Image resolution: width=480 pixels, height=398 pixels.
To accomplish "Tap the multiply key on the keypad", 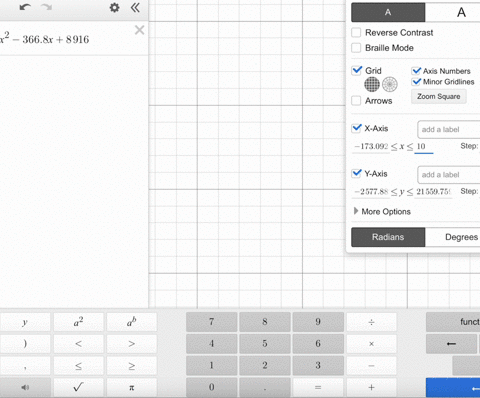I will tap(371, 344).
